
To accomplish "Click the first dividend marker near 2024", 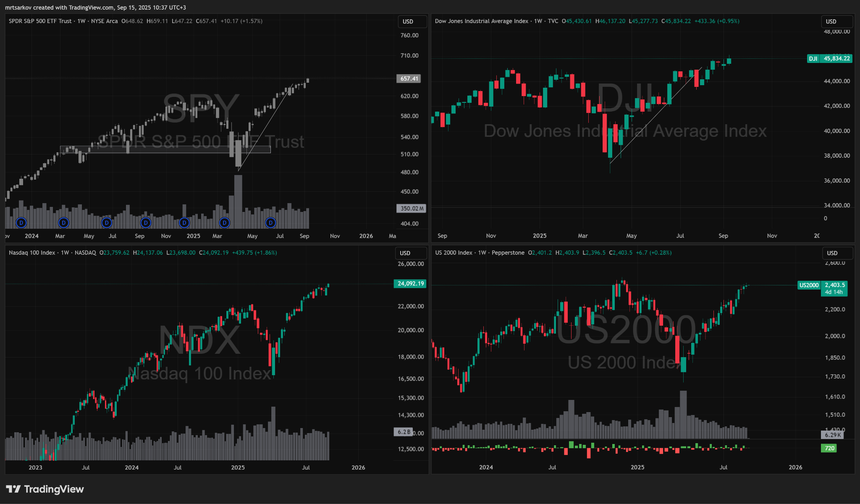I will [x=21, y=223].
